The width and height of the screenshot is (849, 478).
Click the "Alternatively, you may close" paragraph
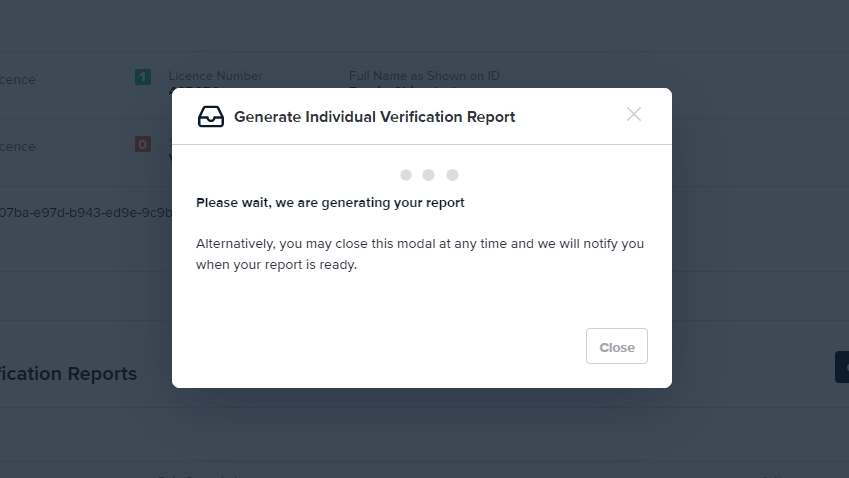point(420,254)
